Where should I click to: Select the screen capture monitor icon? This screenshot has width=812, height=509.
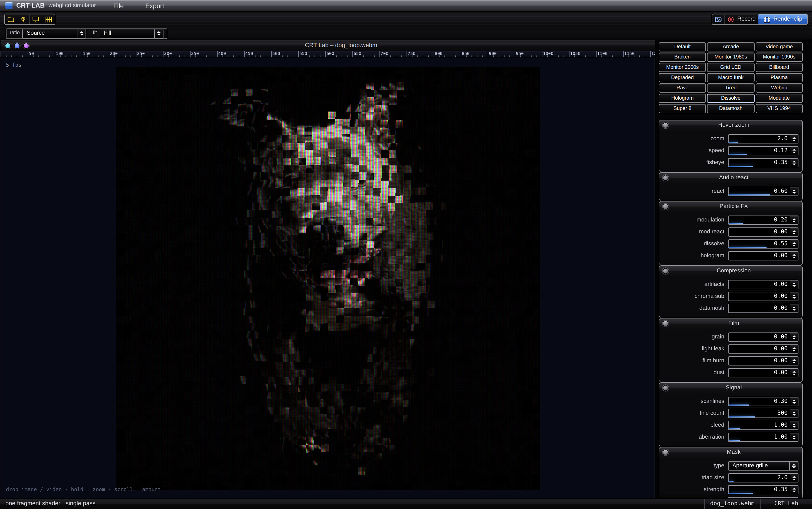tap(36, 19)
